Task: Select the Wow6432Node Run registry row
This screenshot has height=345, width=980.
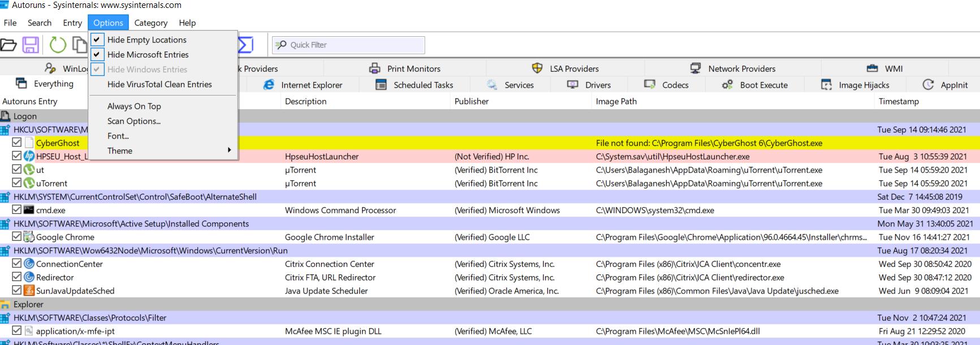Action: click(490, 251)
